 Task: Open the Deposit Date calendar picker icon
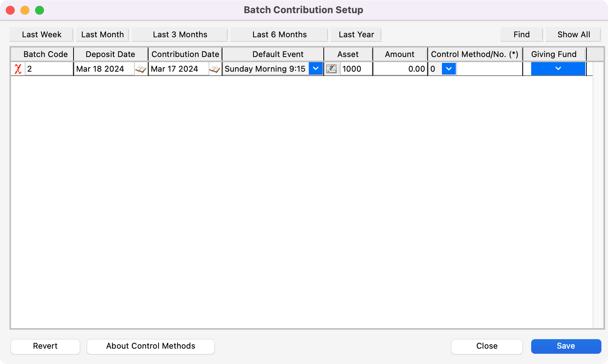pyautogui.click(x=141, y=69)
